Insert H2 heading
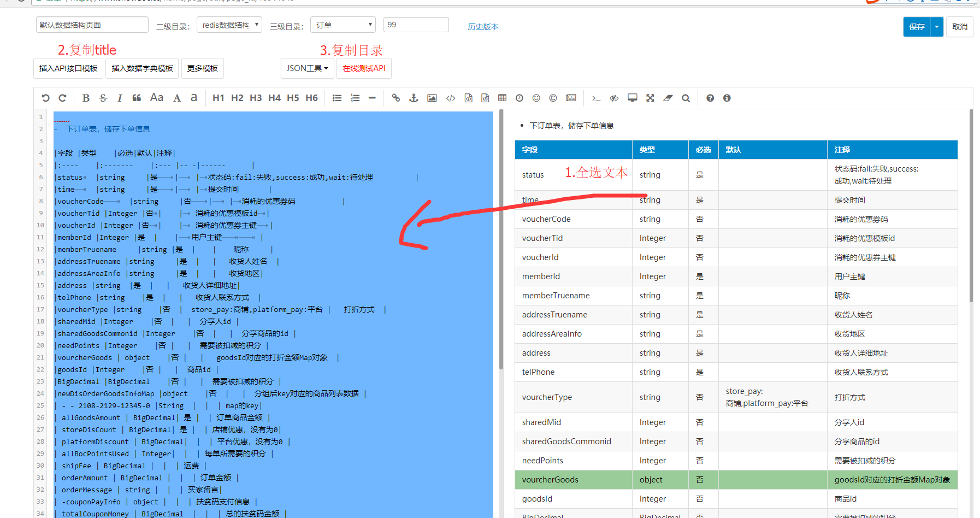 coord(237,98)
